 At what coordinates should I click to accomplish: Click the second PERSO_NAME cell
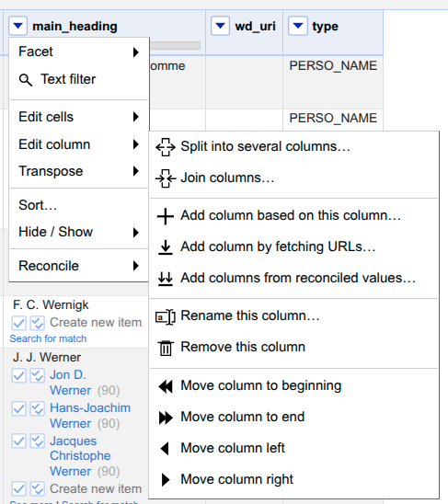333,118
